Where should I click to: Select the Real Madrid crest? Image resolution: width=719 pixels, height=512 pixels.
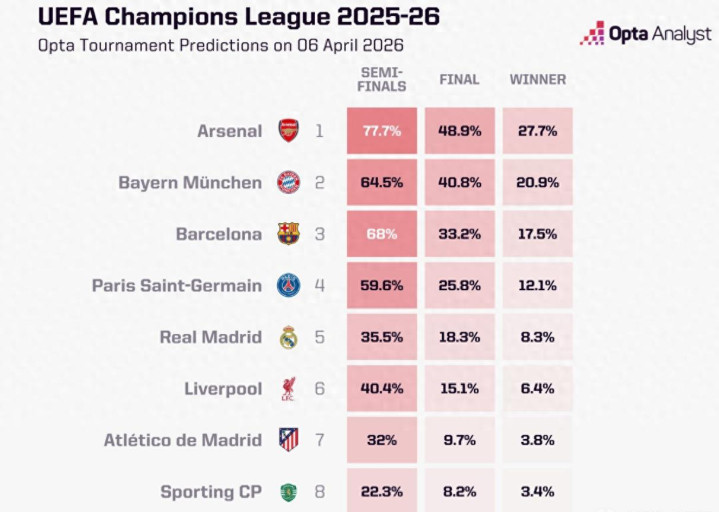point(288,337)
